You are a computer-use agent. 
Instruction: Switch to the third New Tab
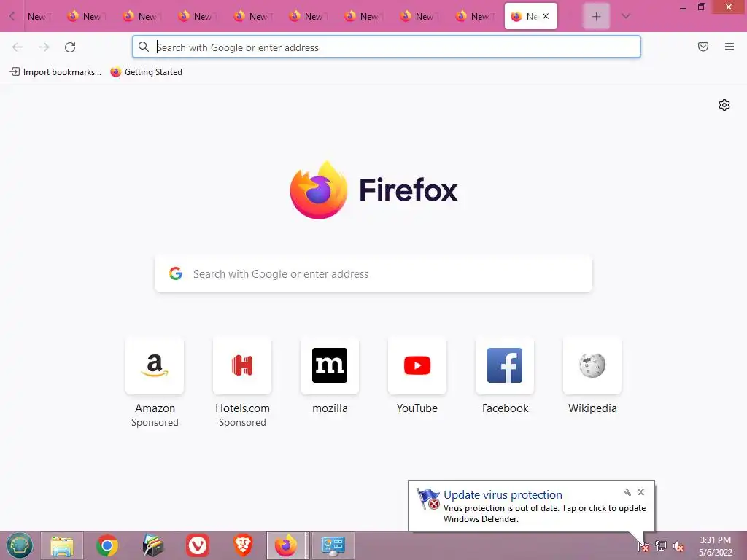coord(142,16)
